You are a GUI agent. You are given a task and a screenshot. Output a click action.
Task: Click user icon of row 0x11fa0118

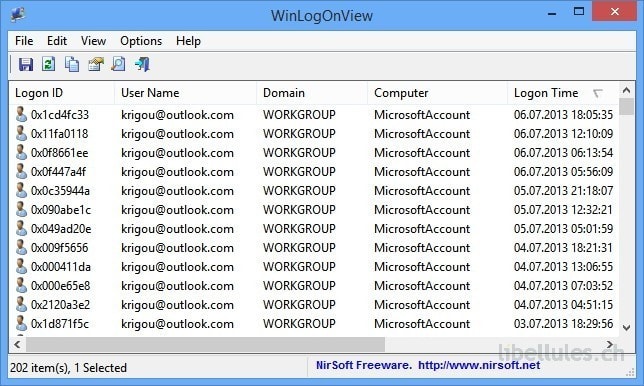(x=21, y=133)
